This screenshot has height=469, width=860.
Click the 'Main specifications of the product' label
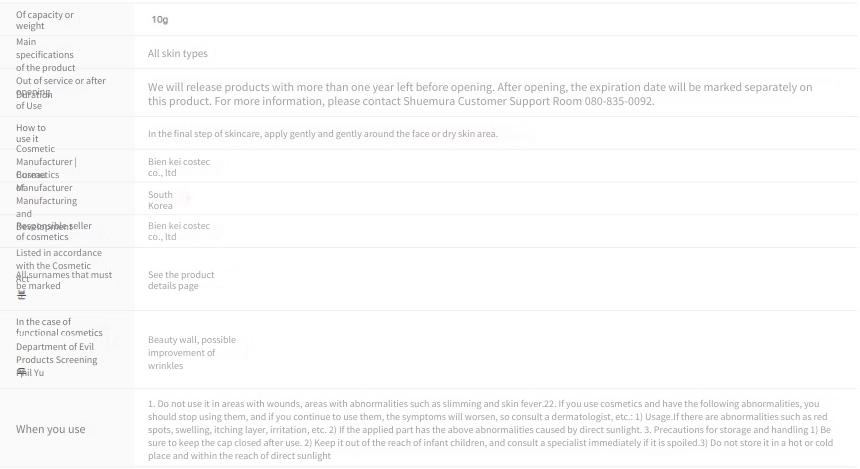(x=46, y=55)
